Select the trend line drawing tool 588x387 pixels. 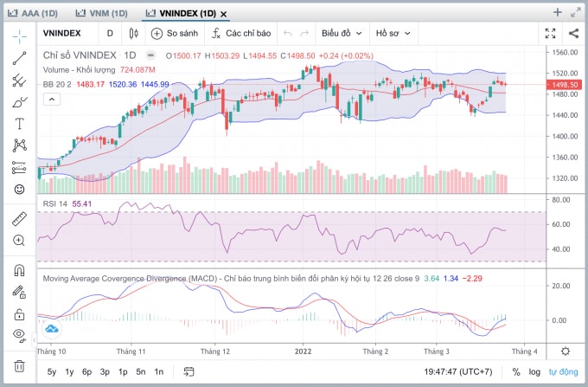tap(19, 58)
